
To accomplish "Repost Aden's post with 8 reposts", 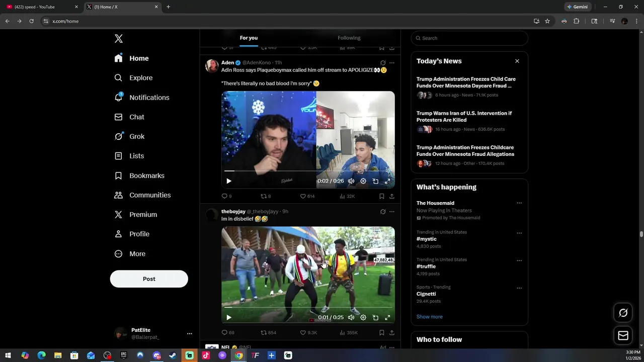I will point(265,196).
